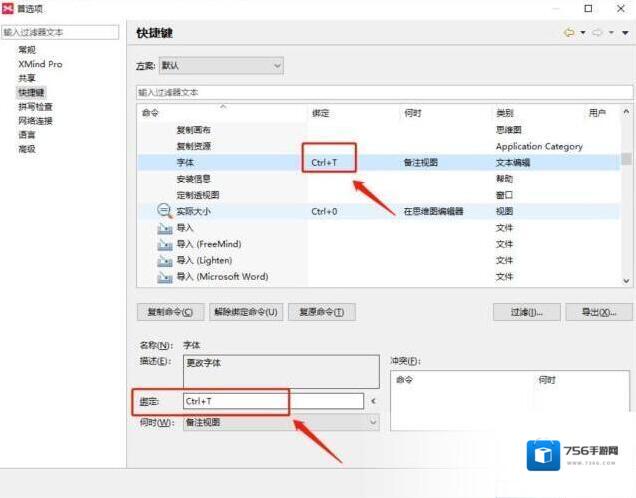Click the 解除绑定命令 button
Screen dimensions: 636x498
coord(246,312)
